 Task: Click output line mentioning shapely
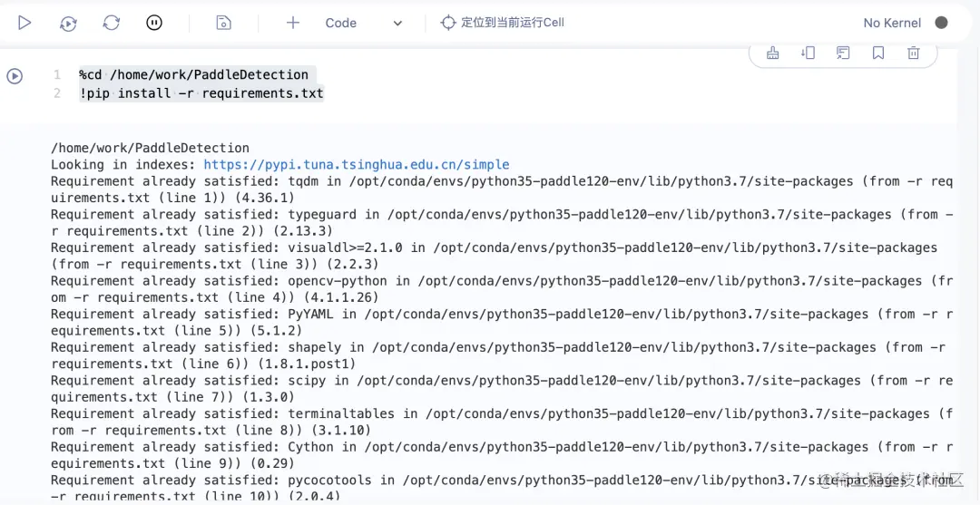(x=498, y=355)
